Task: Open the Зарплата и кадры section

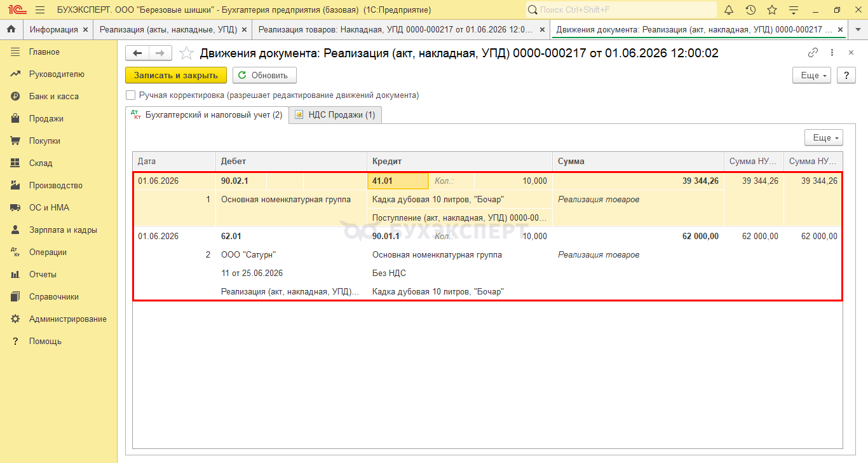Action: point(63,230)
